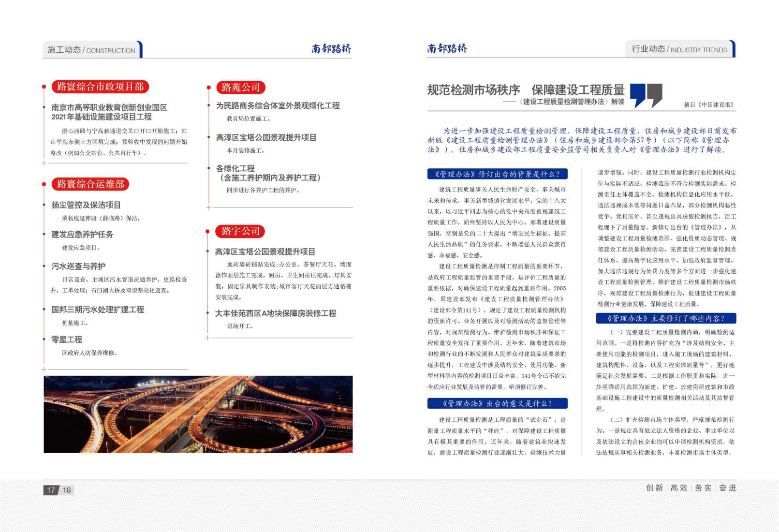779x532 pixels.
Task: Click the source note 摘自《中国建设报》
Action: tap(709, 104)
